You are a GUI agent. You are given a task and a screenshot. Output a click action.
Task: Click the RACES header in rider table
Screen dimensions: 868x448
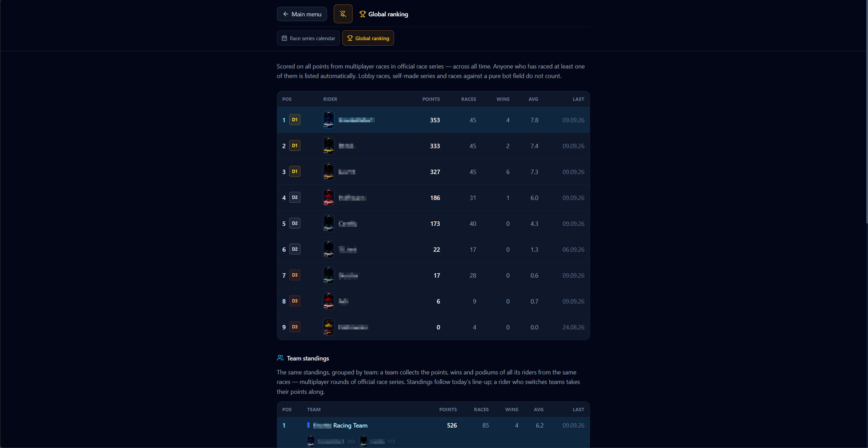pos(468,99)
